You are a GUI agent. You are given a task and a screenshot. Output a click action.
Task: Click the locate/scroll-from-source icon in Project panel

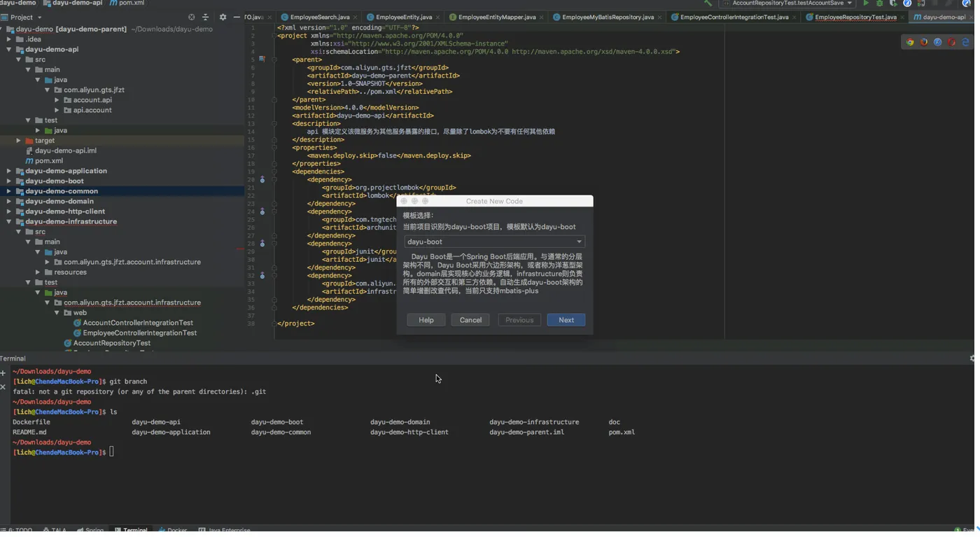point(192,18)
